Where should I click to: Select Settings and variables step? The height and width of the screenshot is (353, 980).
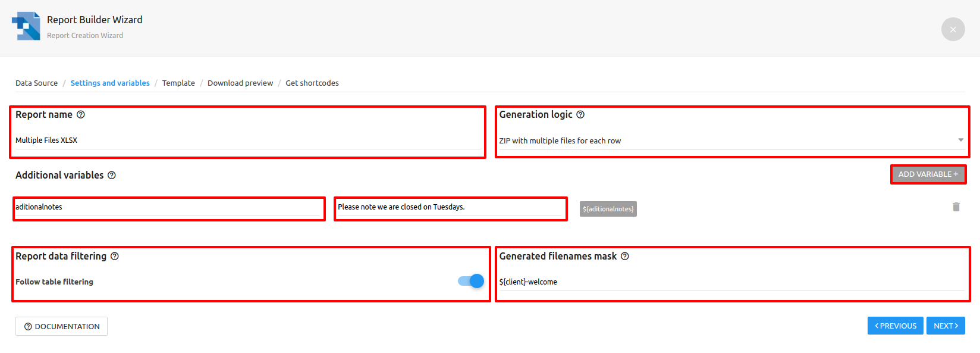(x=110, y=83)
